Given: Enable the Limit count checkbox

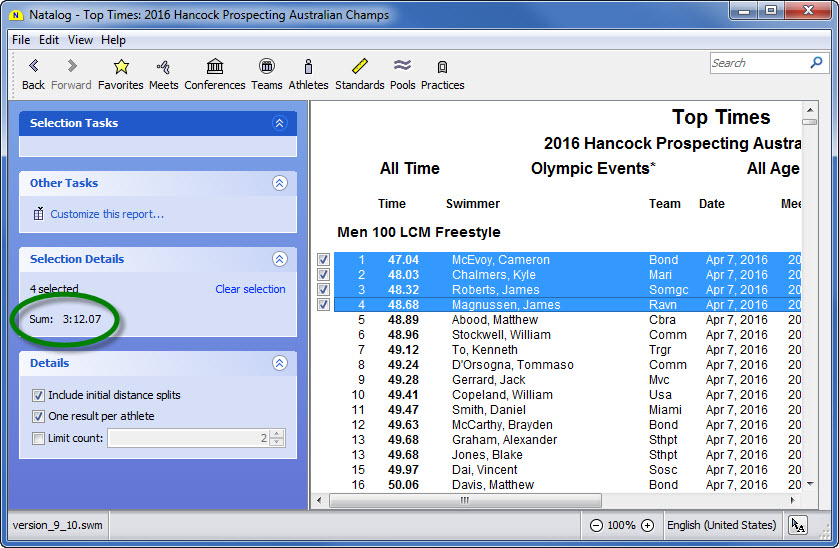Looking at the screenshot, I should [39, 438].
